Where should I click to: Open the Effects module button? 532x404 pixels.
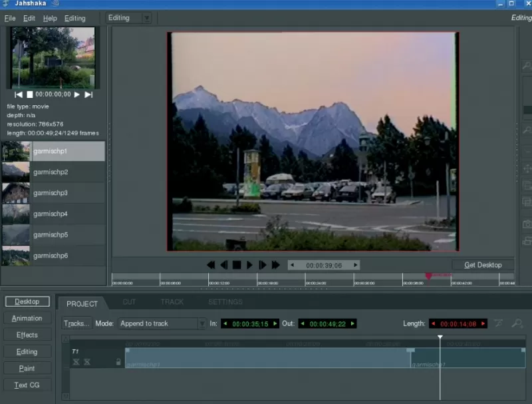[27, 335]
